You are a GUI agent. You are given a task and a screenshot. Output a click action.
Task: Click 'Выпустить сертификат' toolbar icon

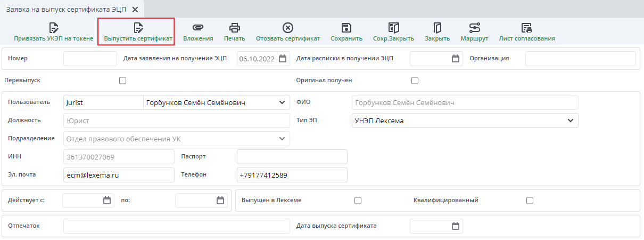point(138,28)
